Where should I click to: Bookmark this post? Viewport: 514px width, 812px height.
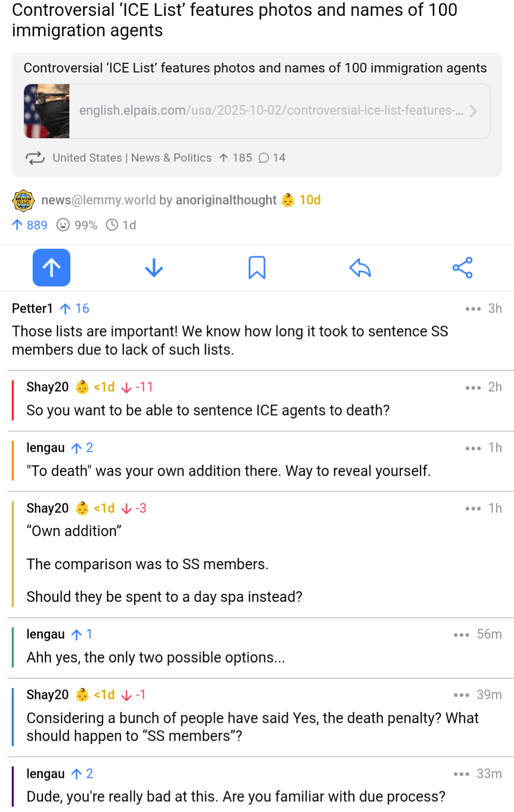click(257, 268)
